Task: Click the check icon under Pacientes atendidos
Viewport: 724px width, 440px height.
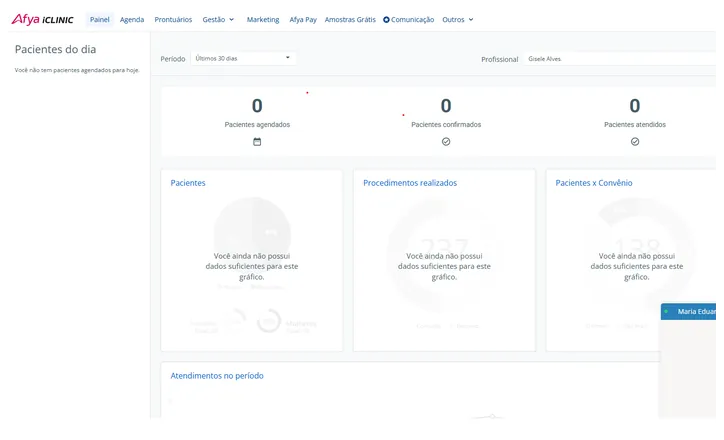Action: pyautogui.click(x=635, y=142)
